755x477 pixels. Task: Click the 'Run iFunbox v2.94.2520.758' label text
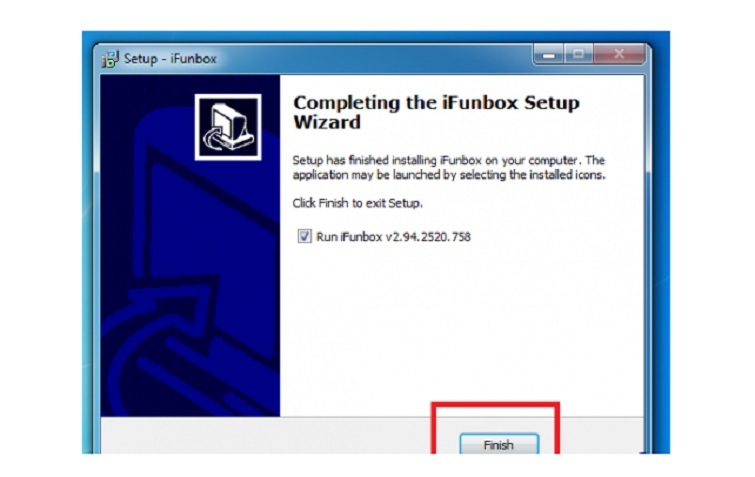click(393, 237)
